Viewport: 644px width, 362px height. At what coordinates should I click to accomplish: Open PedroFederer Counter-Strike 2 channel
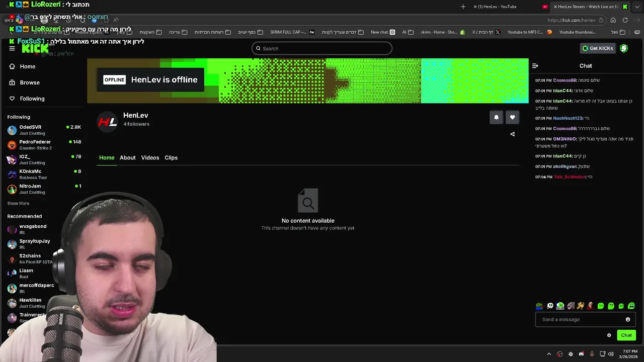tap(44, 145)
